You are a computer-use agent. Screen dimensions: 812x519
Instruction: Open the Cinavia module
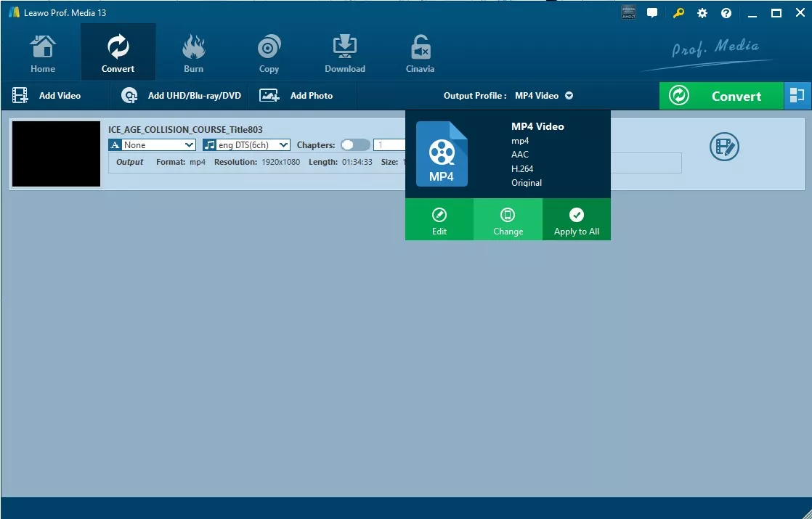(x=420, y=52)
